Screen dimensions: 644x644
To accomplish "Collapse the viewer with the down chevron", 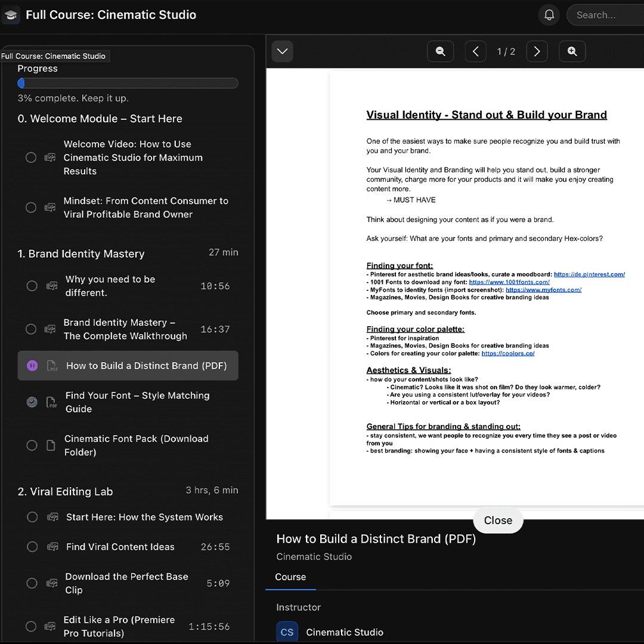I will pos(282,51).
